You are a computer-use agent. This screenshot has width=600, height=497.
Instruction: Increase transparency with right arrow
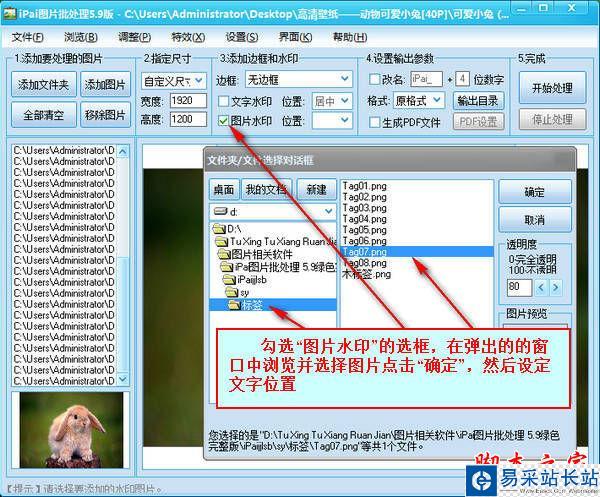click(x=556, y=287)
